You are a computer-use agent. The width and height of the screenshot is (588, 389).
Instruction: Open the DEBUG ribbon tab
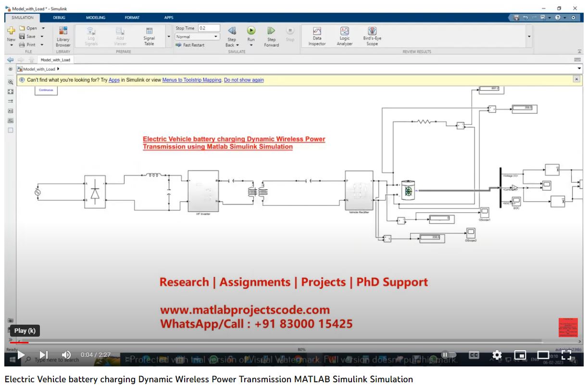[x=59, y=17]
